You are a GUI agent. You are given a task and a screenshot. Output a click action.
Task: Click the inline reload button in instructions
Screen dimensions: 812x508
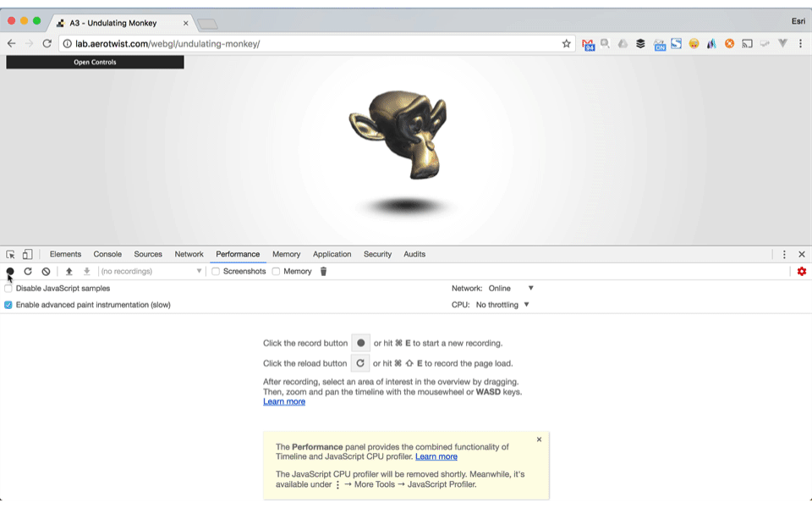(360, 363)
